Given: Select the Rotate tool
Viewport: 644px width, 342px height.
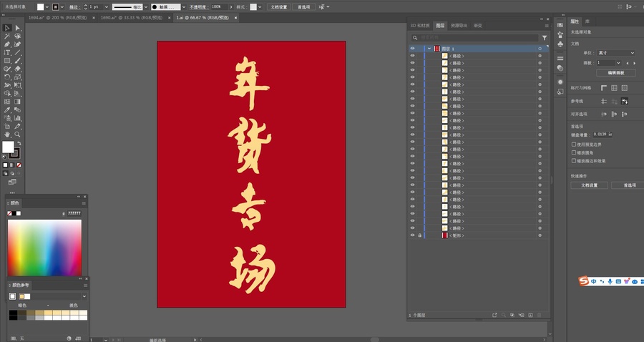Looking at the screenshot, I should click(x=7, y=77).
